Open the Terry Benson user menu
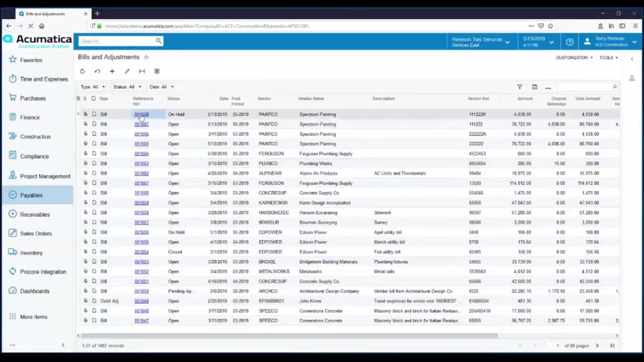This screenshot has width=644, height=362. coord(610,42)
